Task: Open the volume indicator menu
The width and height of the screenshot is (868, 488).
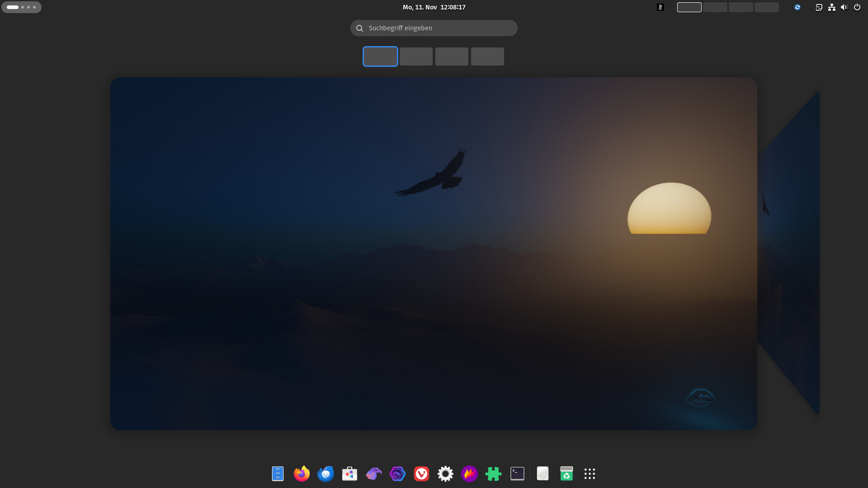Action: (844, 7)
